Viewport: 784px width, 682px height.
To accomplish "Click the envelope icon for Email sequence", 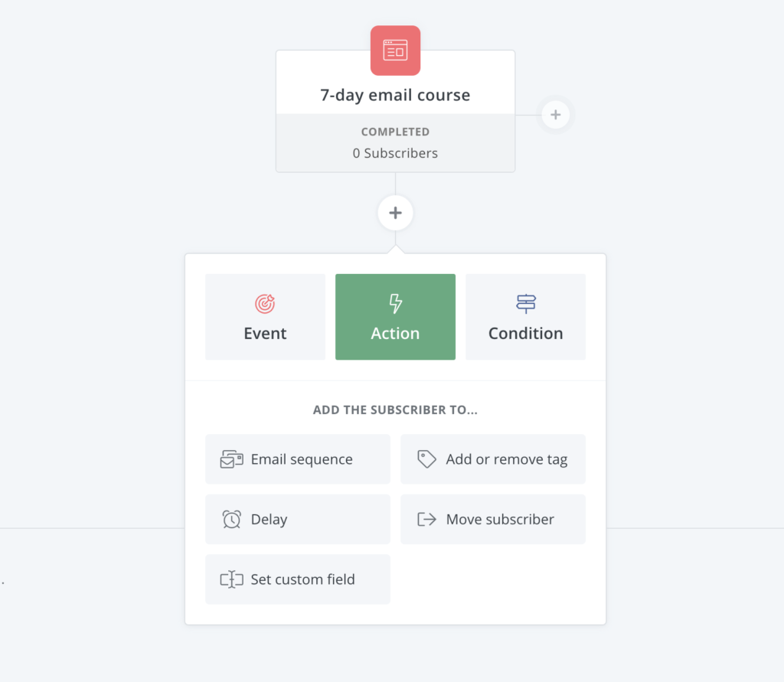I will tap(231, 459).
